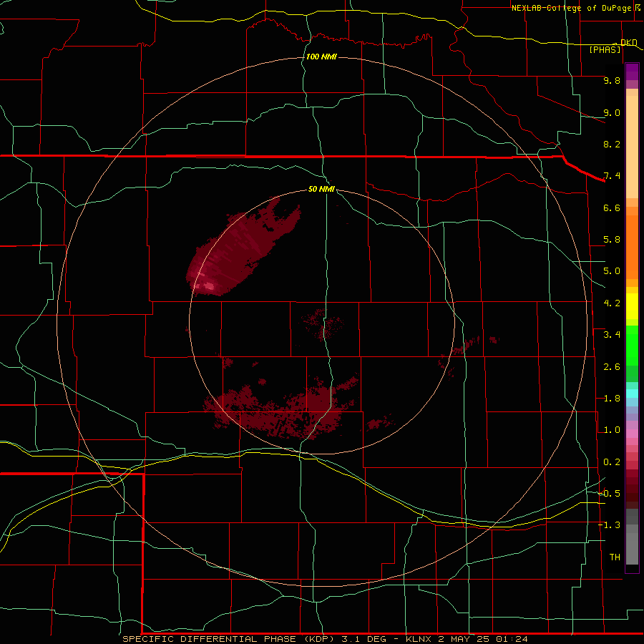
Task: Pick the yellow segment of the color bar
Action: tap(632, 306)
